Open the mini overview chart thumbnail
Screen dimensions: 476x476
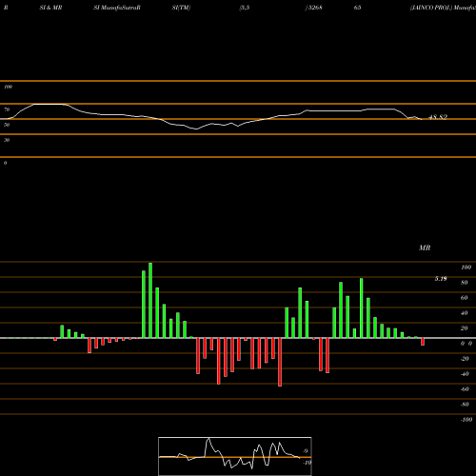click(x=235, y=456)
